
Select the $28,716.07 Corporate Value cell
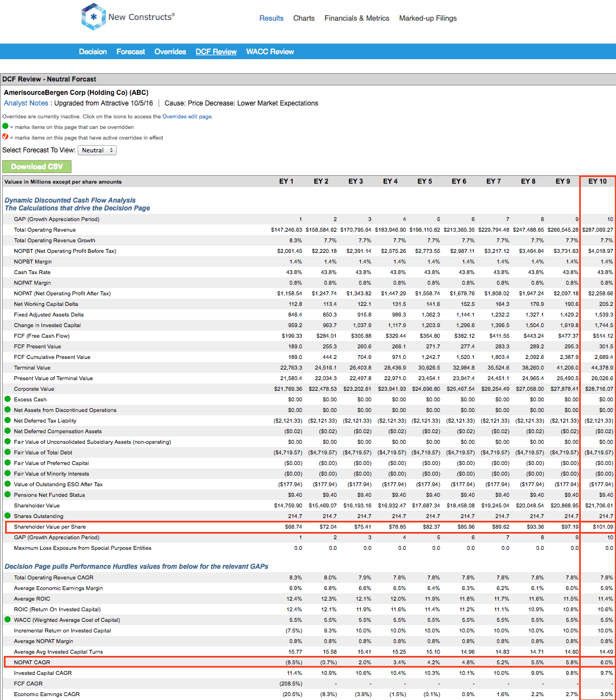tap(599, 389)
